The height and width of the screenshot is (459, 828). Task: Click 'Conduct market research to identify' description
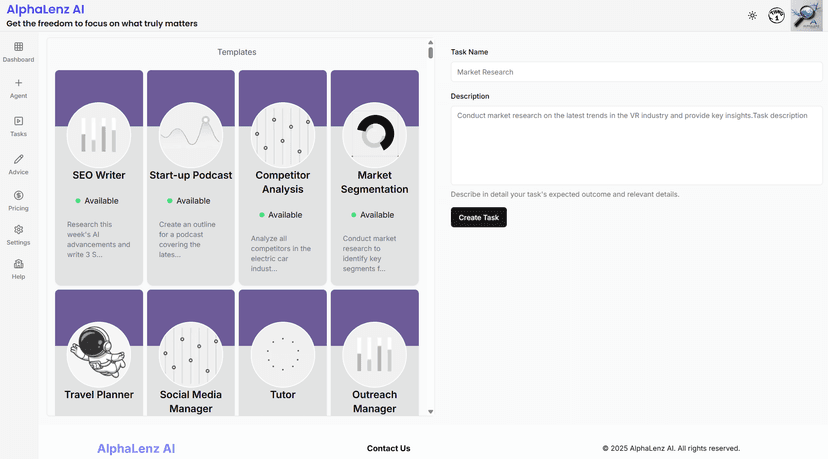point(369,254)
